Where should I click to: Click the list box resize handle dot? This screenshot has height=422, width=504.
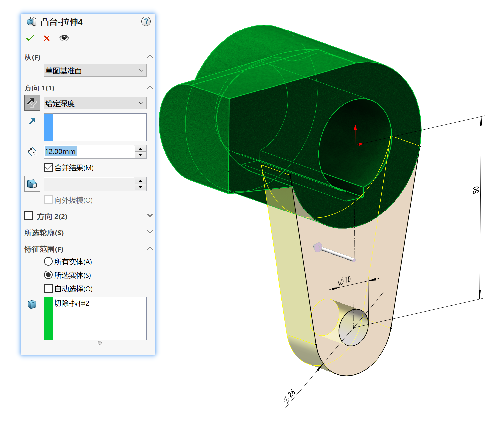click(x=100, y=343)
